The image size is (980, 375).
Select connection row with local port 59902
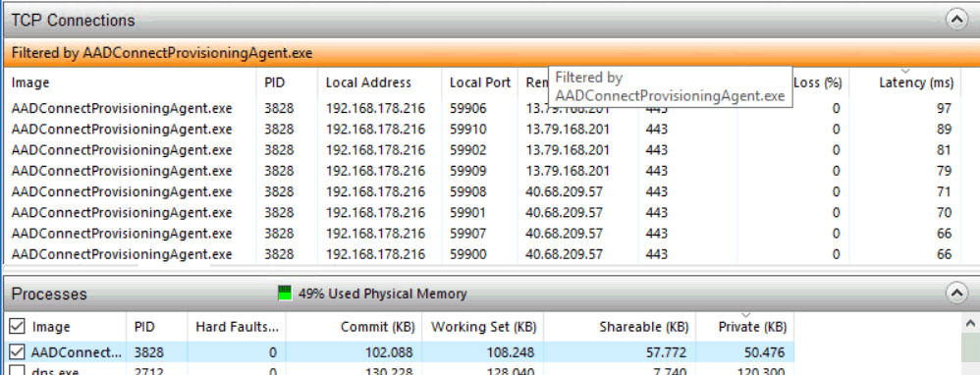tap(481, 150)
